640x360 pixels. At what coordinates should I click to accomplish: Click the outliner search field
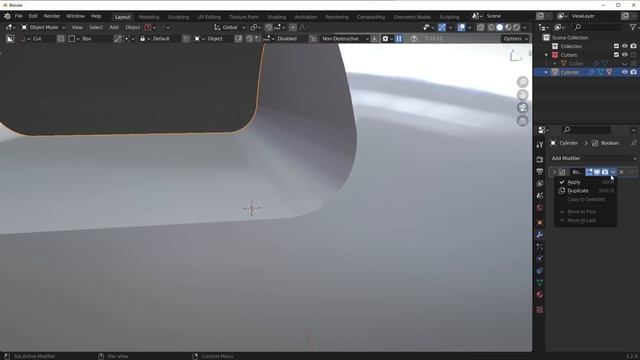pos(598,27)
